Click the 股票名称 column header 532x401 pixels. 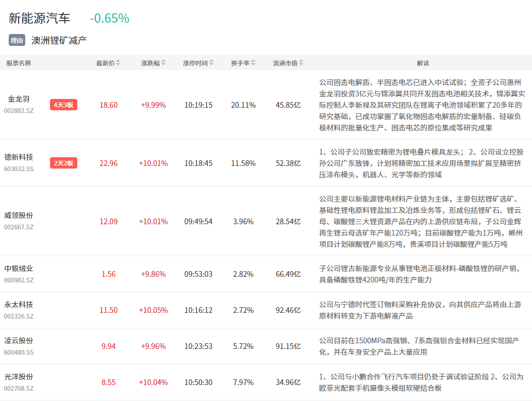coord(19,63)
